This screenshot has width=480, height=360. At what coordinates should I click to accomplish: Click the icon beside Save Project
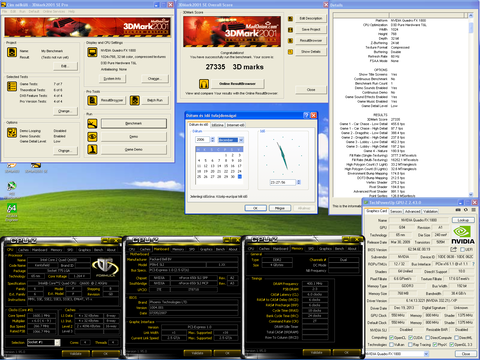pyautogui.click(x=290, y=30)
